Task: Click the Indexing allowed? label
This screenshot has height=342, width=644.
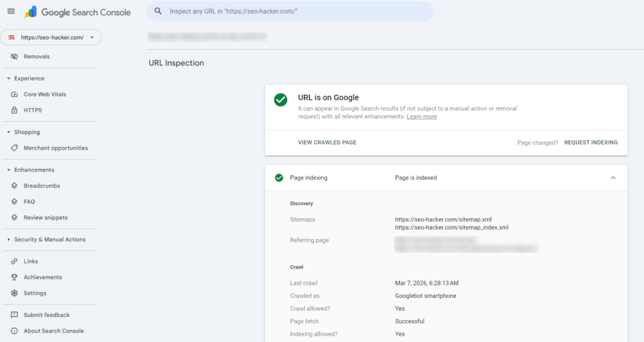Action: 314,334
